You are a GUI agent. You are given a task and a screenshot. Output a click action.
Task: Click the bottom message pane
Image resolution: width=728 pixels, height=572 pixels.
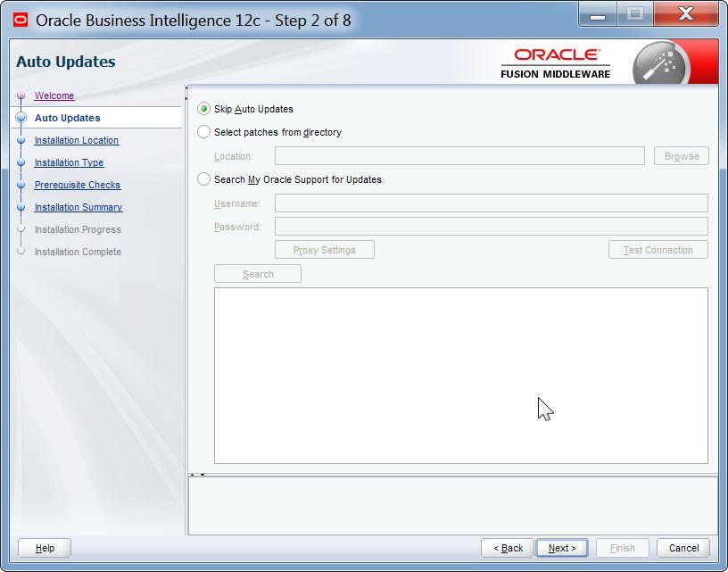(x=452, y=506)
